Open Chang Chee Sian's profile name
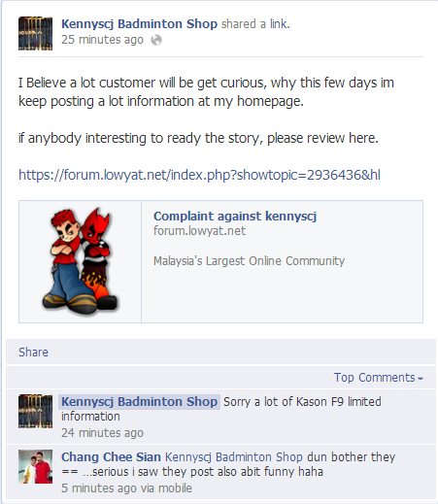This screenshot has height=504, width=438. (x=111, y=457)
